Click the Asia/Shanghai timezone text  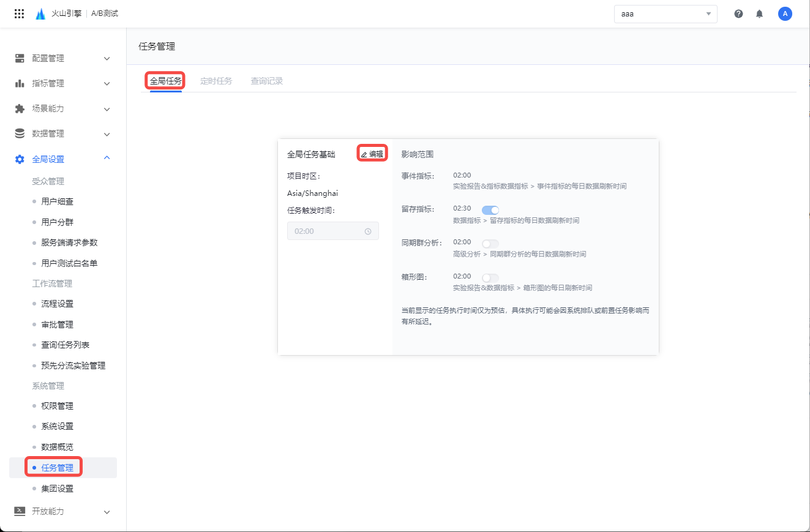[x=312, y=193]
